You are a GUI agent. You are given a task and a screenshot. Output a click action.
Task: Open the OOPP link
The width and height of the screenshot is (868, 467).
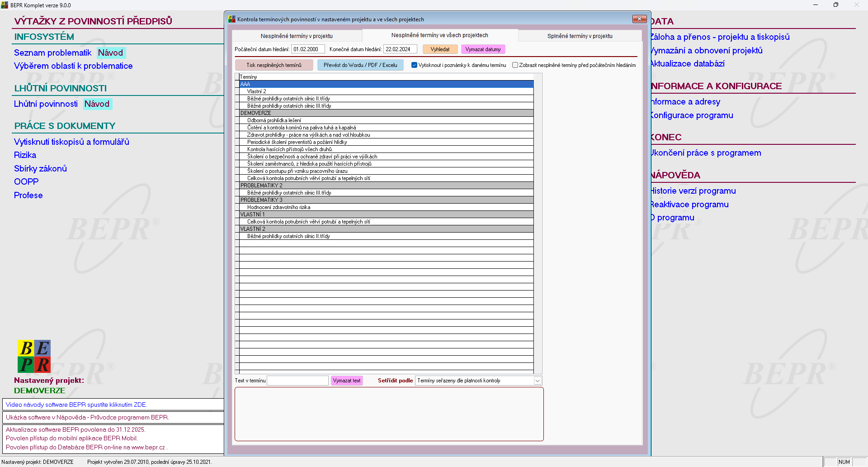tap(26, 182)
